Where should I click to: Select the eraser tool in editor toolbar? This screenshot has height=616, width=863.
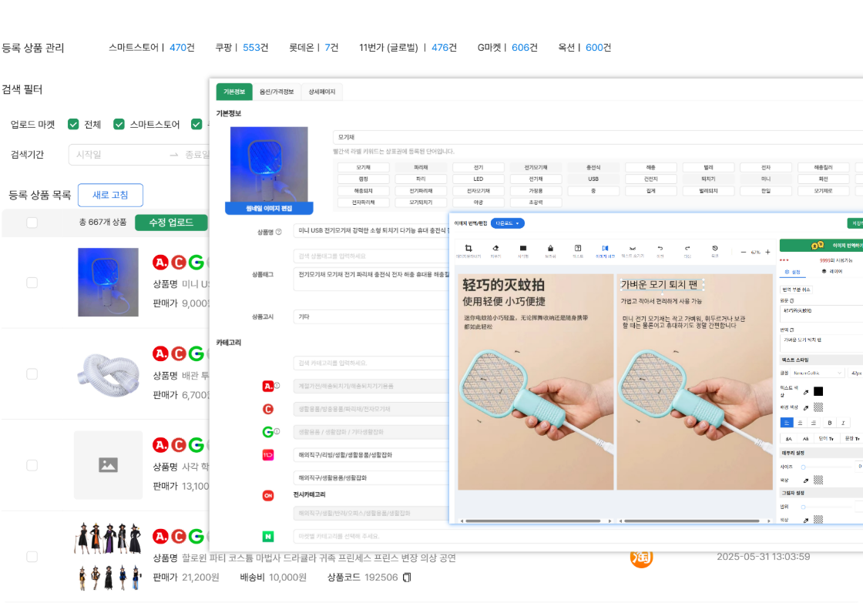pos(495,249)
